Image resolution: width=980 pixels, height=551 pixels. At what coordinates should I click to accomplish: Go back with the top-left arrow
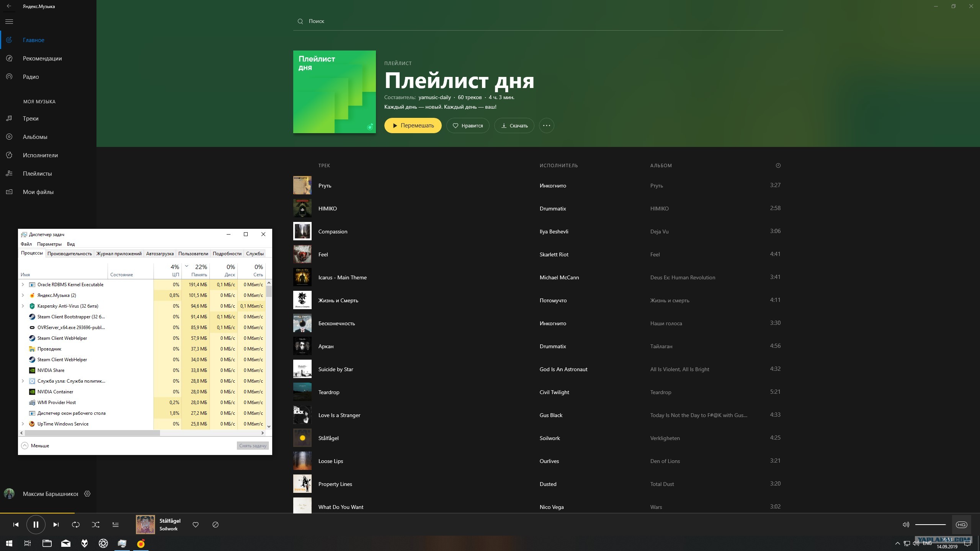coord(9,6)
